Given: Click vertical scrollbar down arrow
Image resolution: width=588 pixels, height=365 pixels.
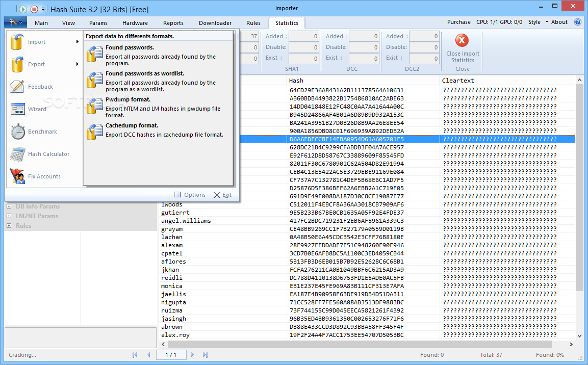Looking at the screenshot, I should click(579, 336).
